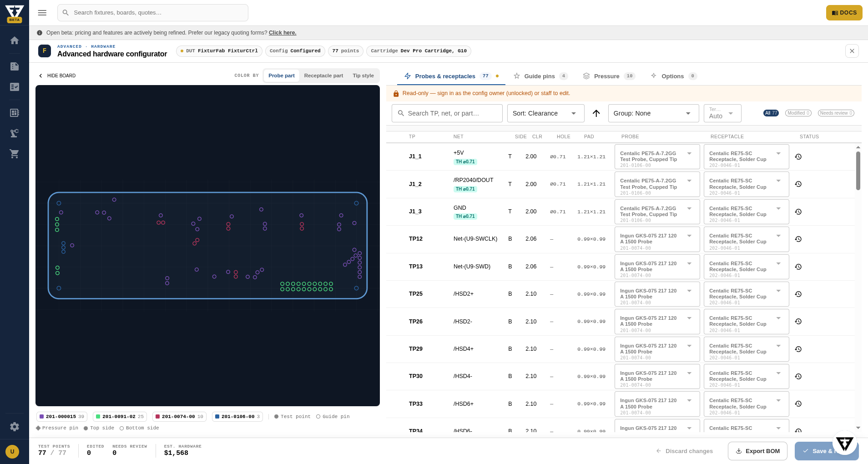Revert history icon for J1_3 row

[x=798, y=212]
